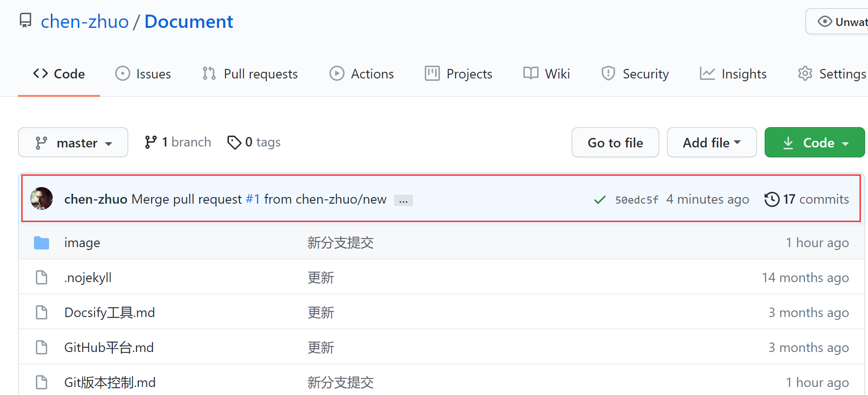868x395 pixels.
Task: Click the file icon for .nojekyll
Action: click(42, 278)
